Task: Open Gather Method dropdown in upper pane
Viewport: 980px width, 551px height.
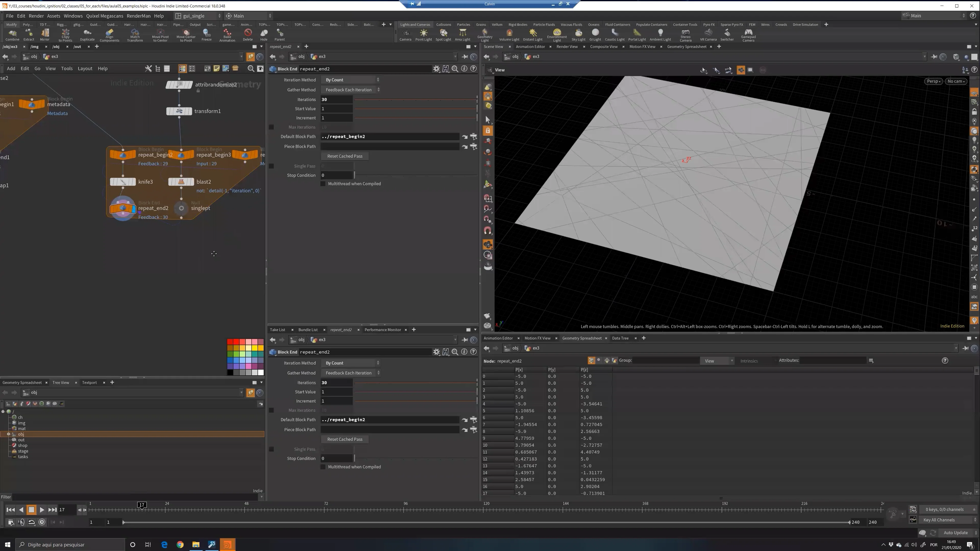Action: pos(351,90)
